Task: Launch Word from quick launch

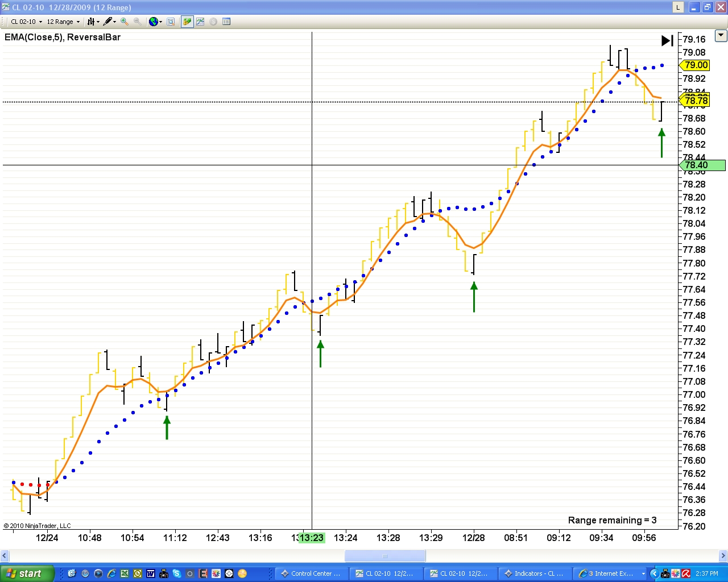Action: coord(151,573)
